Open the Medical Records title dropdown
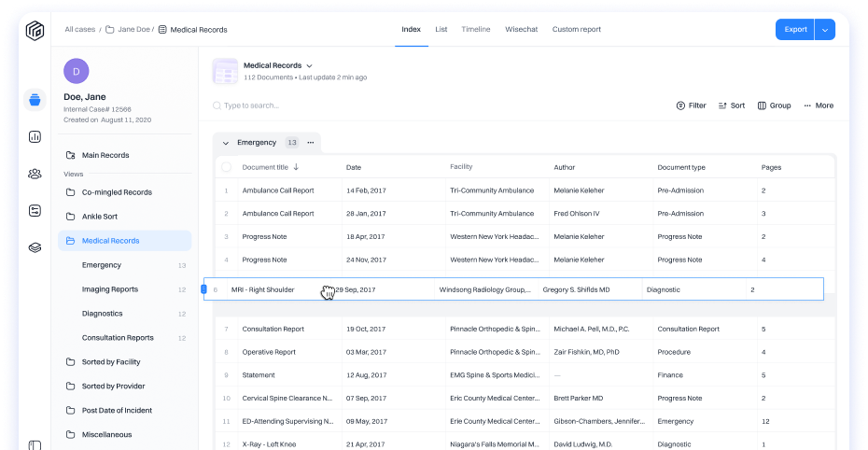 pyautogui.click(x=309, y=66)
